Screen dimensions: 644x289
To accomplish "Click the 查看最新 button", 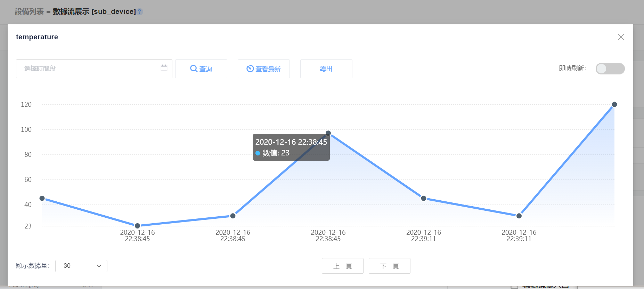I will pos(263,69).
